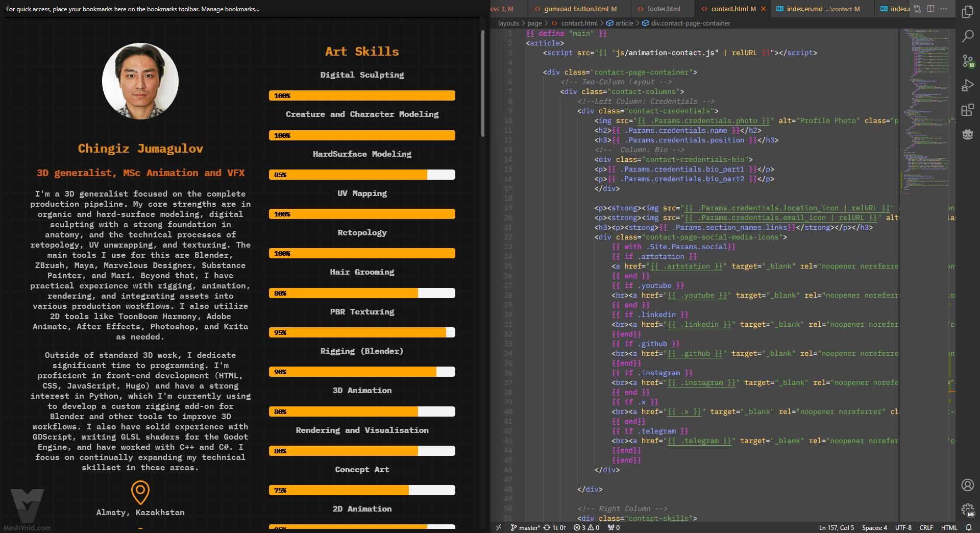Click the article symbol icon in breadcrumb
This screenshot has width=980, height=533.
coord(609,23)
